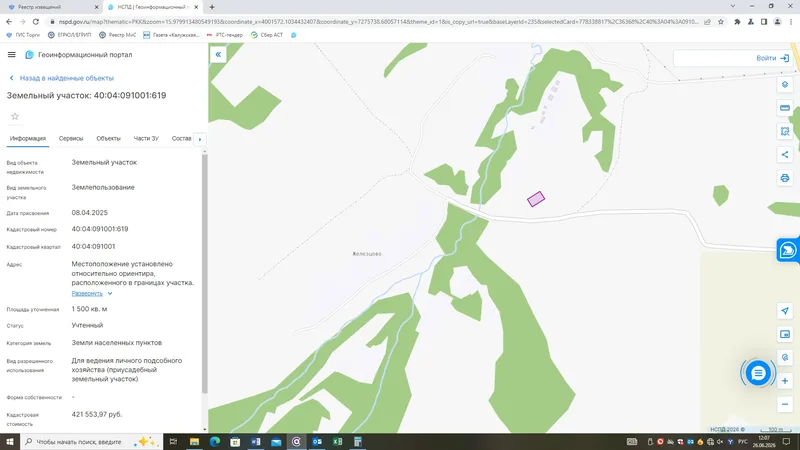Switch to the Реестр извещений browser tab
This screenshot has height=450, width=800.
point(51,7)
